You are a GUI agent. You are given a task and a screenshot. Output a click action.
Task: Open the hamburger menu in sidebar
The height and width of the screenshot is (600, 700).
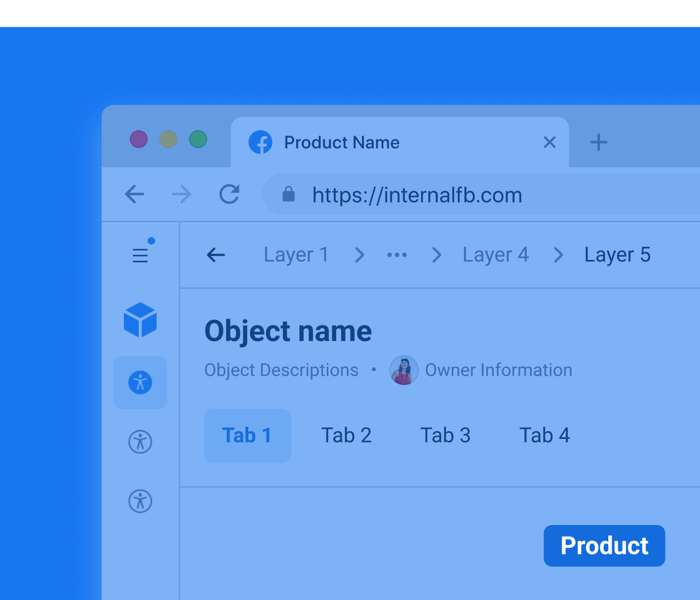click(140, 255)
